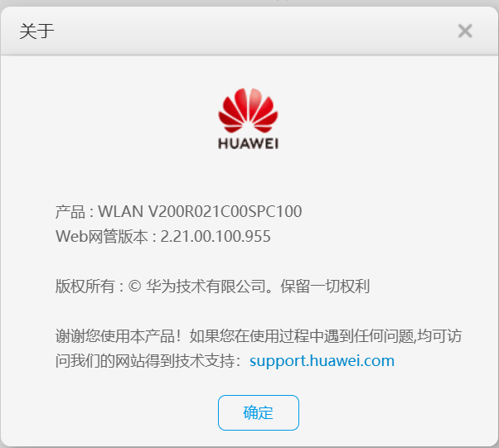
Task: Click the red Huawei petal logo
Action: click(x=248, y=110)
